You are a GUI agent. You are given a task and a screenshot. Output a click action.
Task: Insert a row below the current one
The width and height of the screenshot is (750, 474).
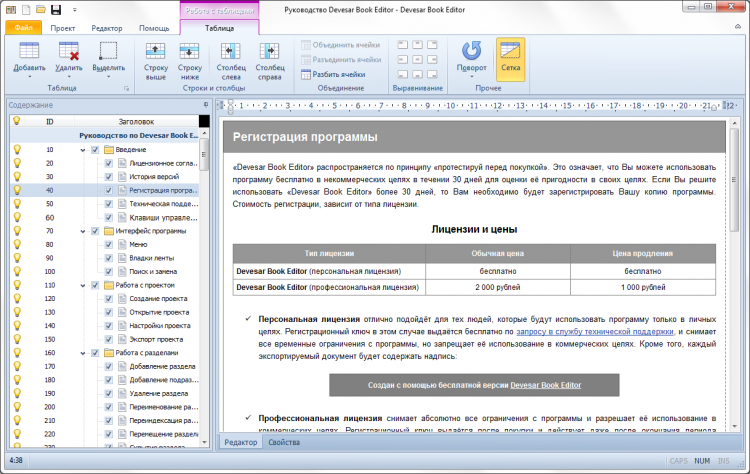coord(189,59)
